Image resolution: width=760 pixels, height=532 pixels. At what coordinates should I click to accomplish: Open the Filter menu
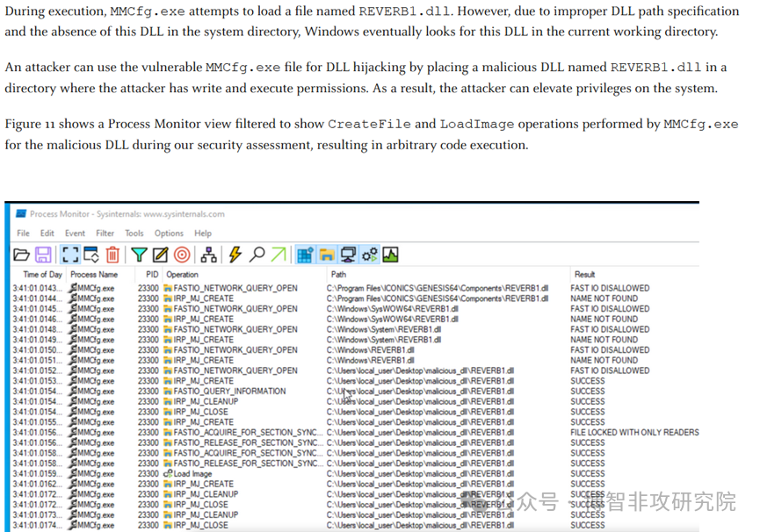click(x=105, y=233)
